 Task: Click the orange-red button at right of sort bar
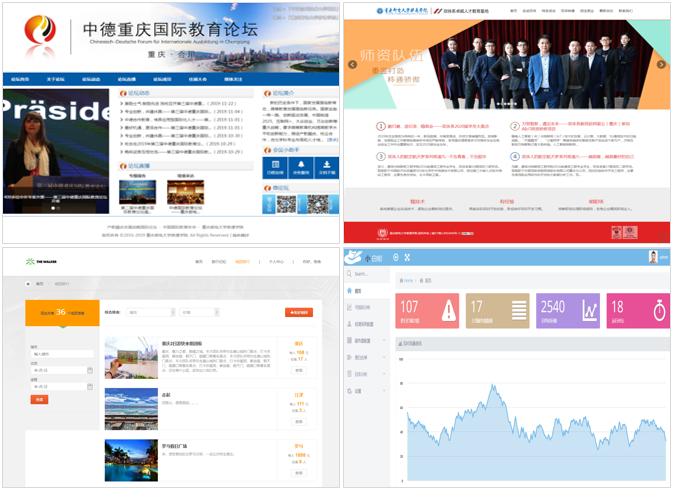(298, 312)
